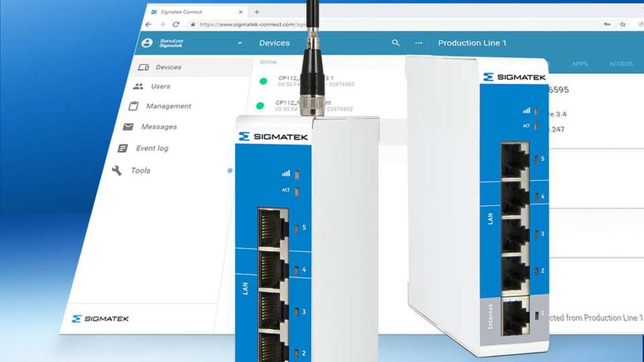The image size is (644, 362).
Task: Click the Devices panel header title
Action: [x=274, y=43]
